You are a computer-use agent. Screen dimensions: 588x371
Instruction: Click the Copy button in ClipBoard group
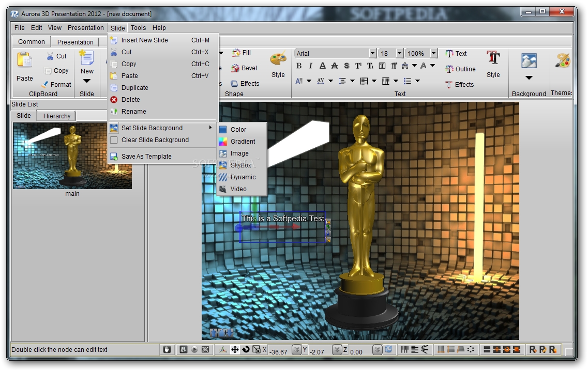56,71
